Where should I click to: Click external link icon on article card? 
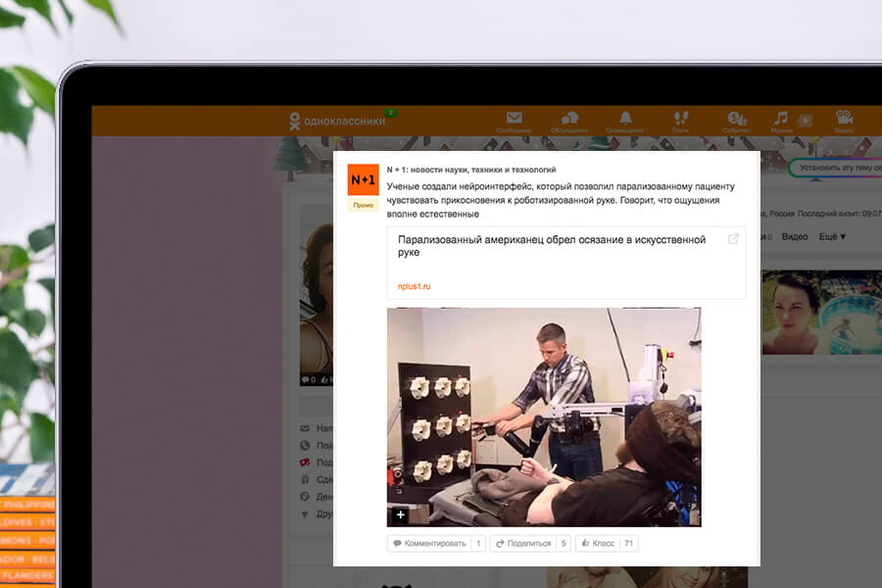pyautogui.click(x=734, y=239)
